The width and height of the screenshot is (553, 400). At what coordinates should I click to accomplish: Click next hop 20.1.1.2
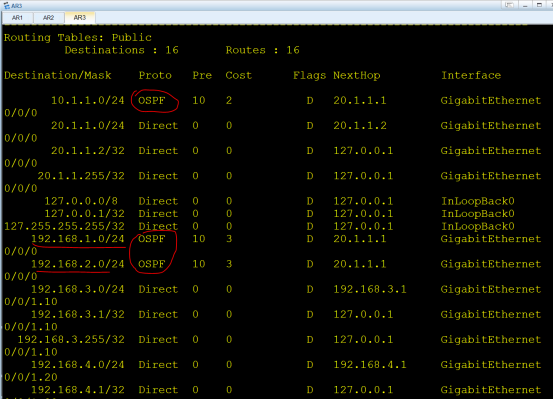pyautogui.click(x=360, y=126)
